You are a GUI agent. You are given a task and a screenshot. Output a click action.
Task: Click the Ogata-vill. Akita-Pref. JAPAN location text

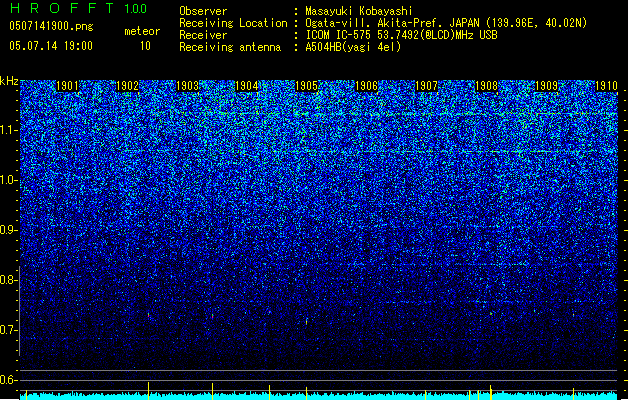tap(446, 23)
